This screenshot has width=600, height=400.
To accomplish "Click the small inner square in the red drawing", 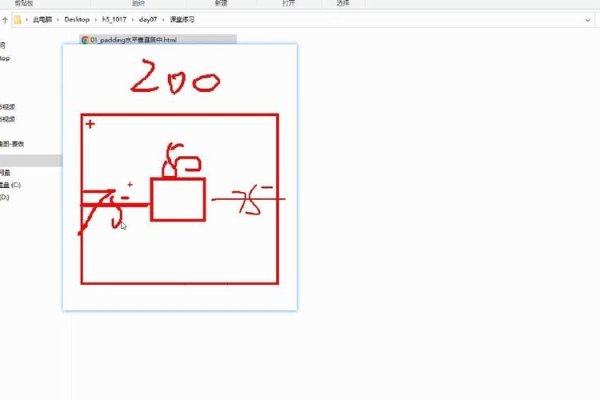I will click(178, 199).
